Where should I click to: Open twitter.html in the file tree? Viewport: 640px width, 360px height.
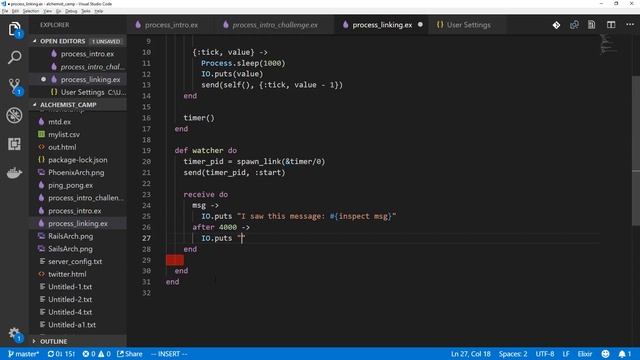78,274
